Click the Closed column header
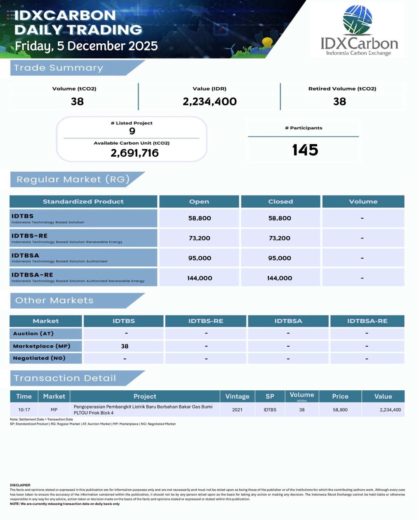Image resolution: width=420 pixels, height=520 pixels. pyautogui.click(x=280, y=201)
